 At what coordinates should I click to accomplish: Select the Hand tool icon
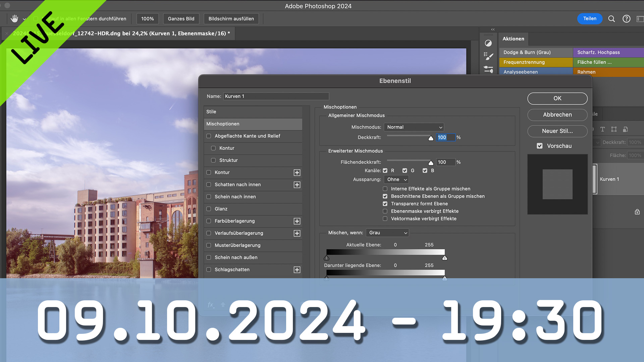click(x=14, y=19)
